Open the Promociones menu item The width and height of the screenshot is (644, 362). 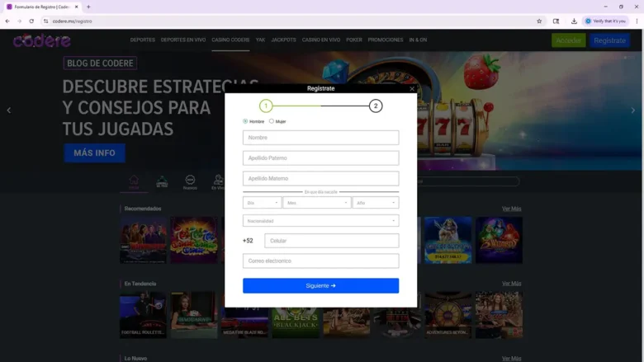386,40
